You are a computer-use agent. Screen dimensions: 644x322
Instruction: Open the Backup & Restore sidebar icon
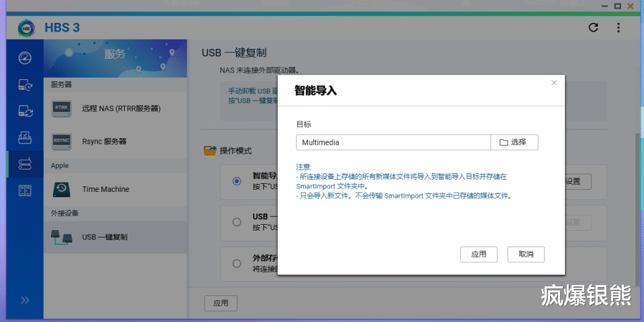pyautogui.click(x=25, y=85)
